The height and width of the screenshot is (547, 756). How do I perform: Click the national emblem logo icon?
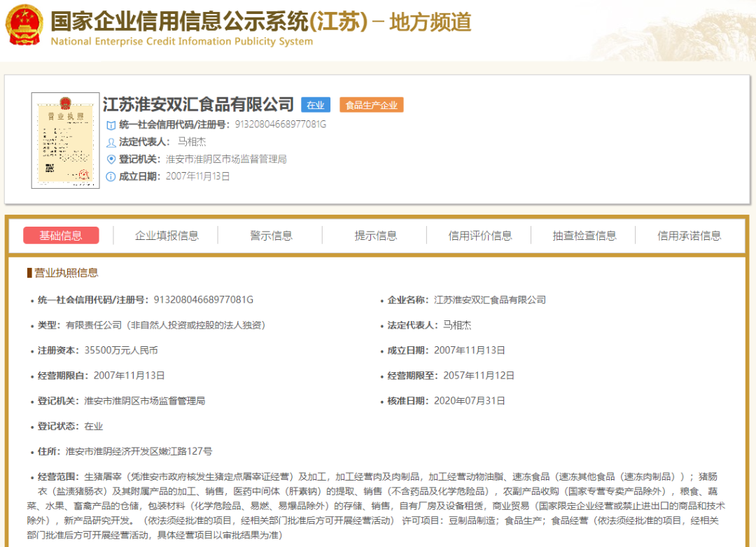tap(24, 25)
